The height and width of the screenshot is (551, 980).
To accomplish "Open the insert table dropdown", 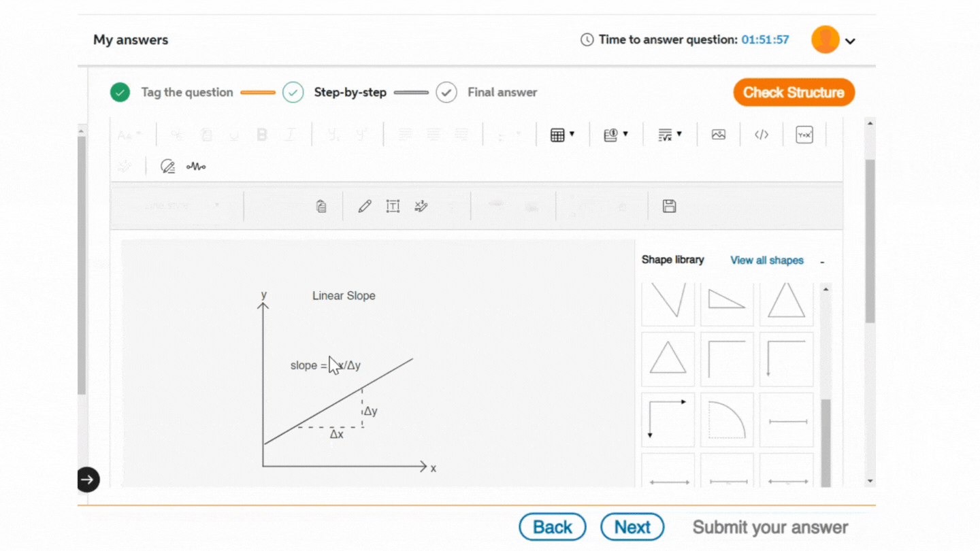I will tap(562, 135).
